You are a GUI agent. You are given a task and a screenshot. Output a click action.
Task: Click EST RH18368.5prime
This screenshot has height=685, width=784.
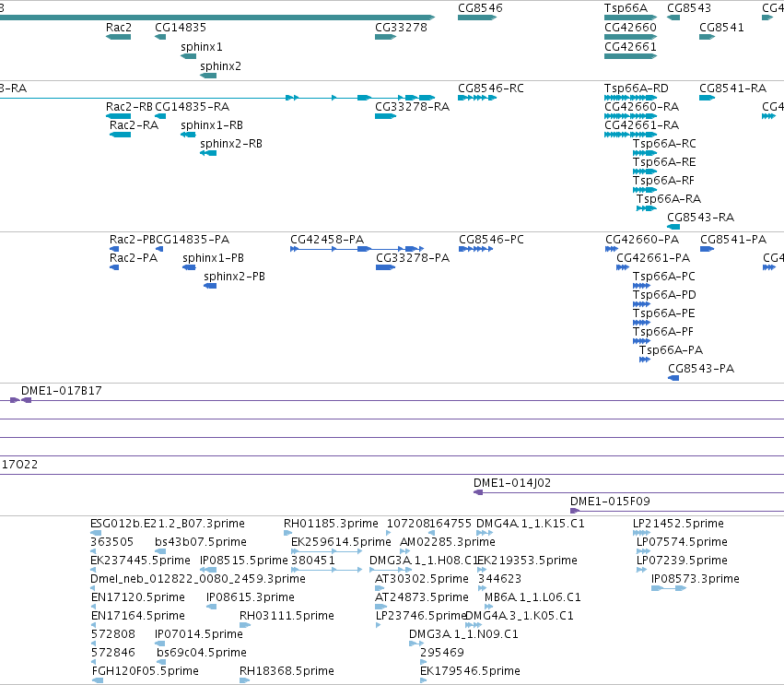pos(245,680)
